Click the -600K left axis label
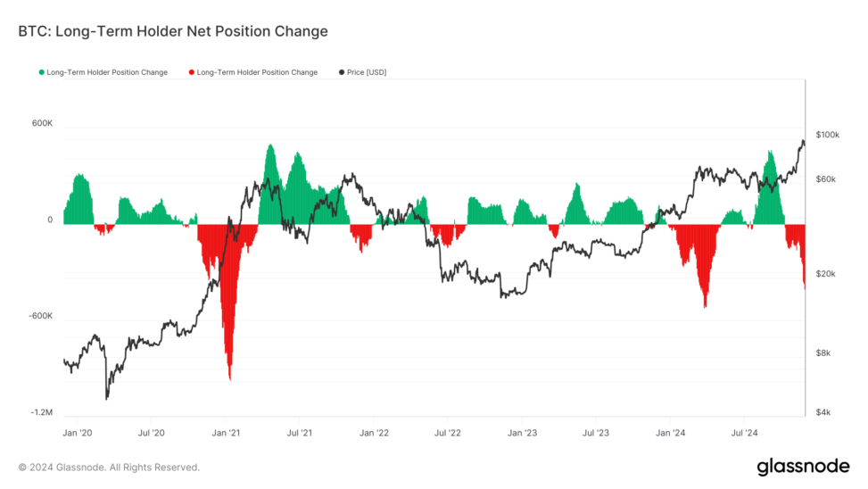Image resolution: width=868 pixels, height=489 pixels. [41, 317]
